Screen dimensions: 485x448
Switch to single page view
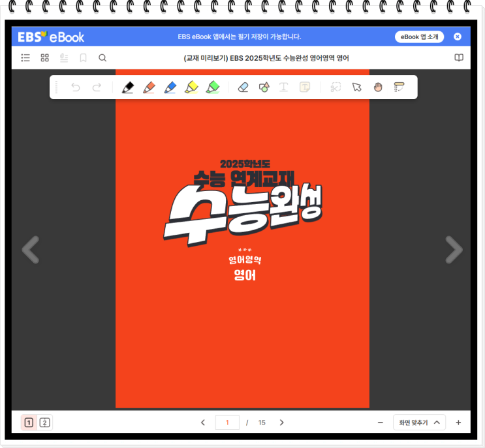click(x=29, y=423)
